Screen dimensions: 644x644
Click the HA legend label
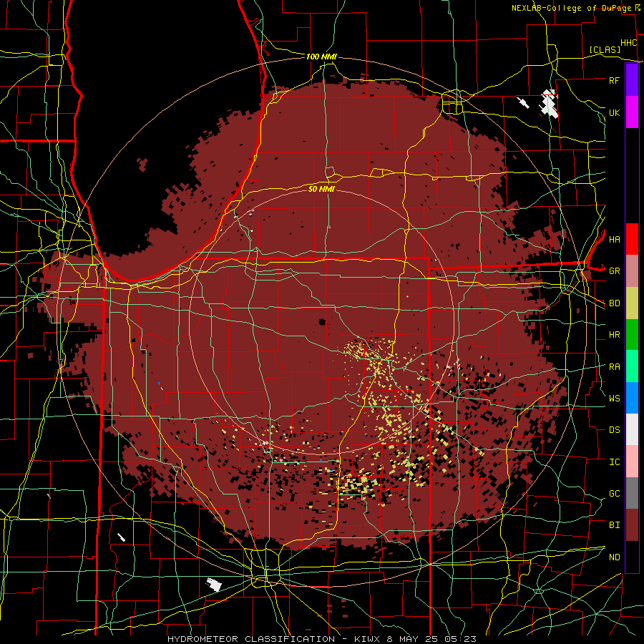[614, 239]
